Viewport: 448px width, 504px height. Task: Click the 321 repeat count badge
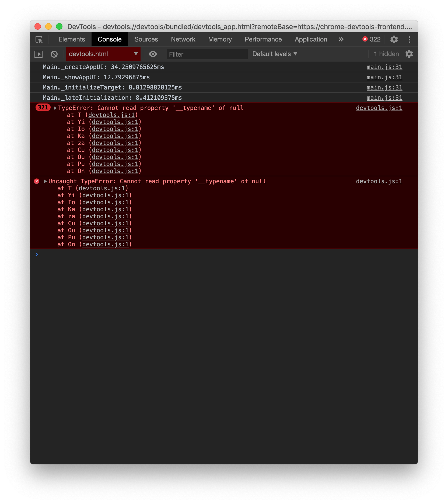click(x=43, y=108)
